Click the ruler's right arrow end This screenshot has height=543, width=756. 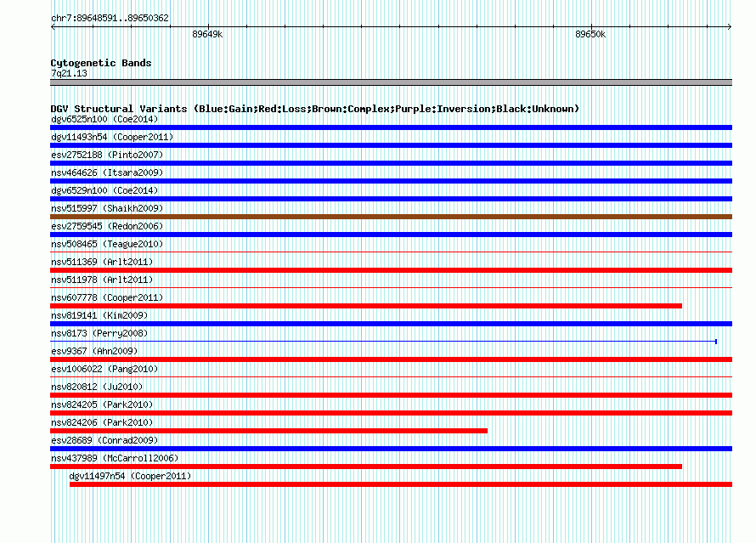tap(730, 27)
